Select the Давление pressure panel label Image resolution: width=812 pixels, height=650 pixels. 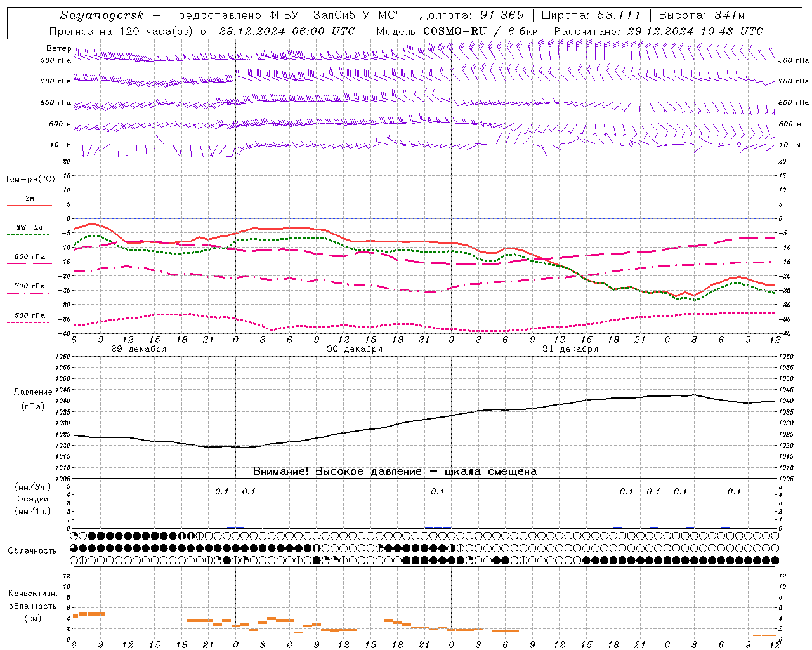(33, 392)
